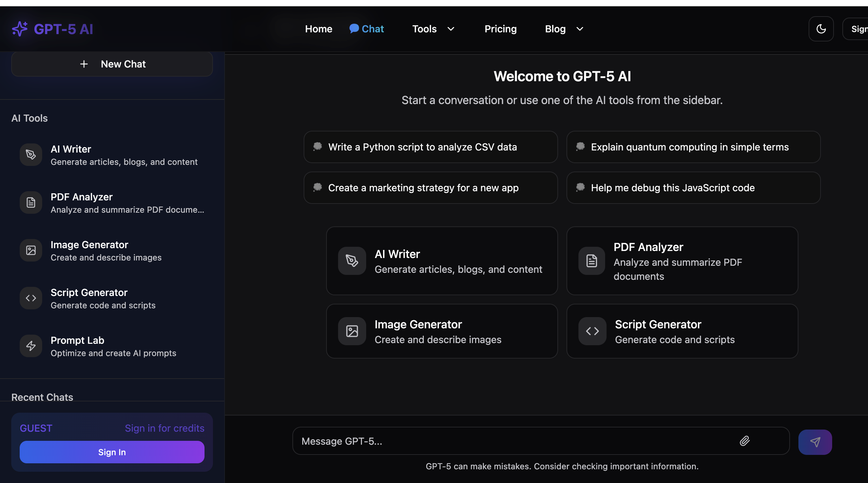Image resolution: width=868 pixels, height=483 pixels.
Task: Expand the Blog dropdown chevron
Action: tap(580, 29)
